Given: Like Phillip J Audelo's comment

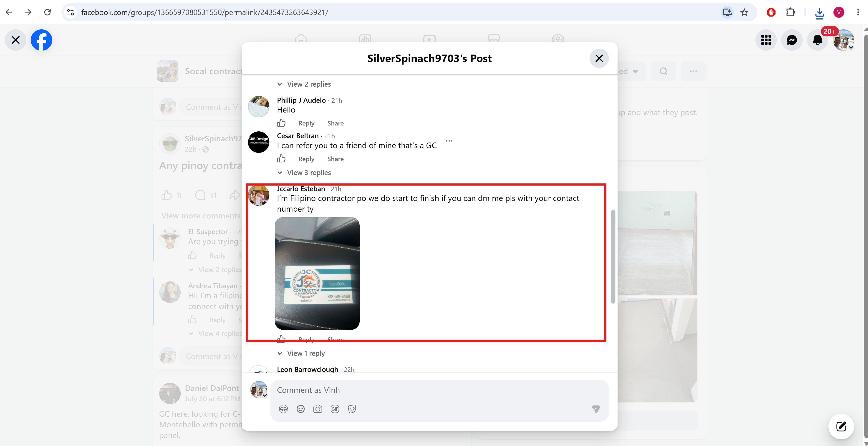Looking at the screenshot, I should tap(281, 123).
